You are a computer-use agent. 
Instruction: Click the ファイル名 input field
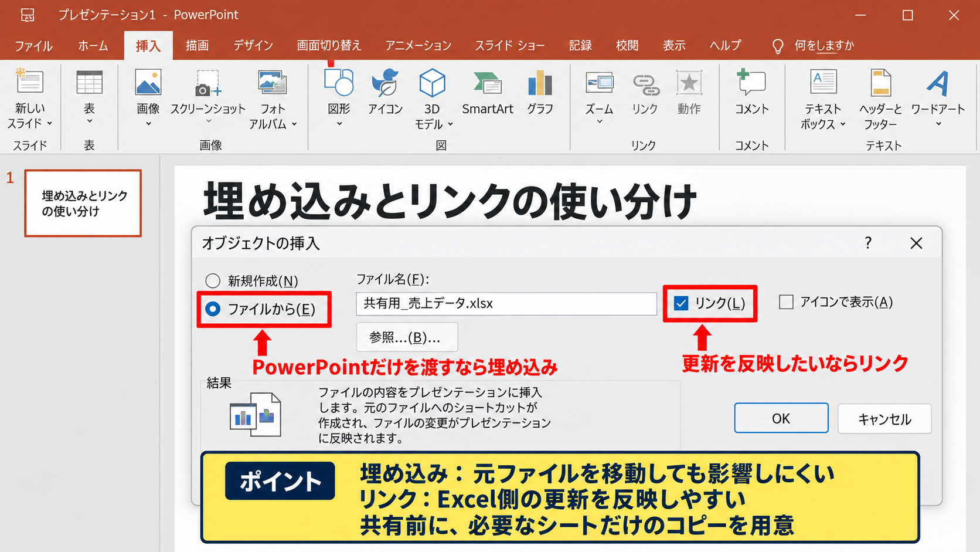coord(506,304)
